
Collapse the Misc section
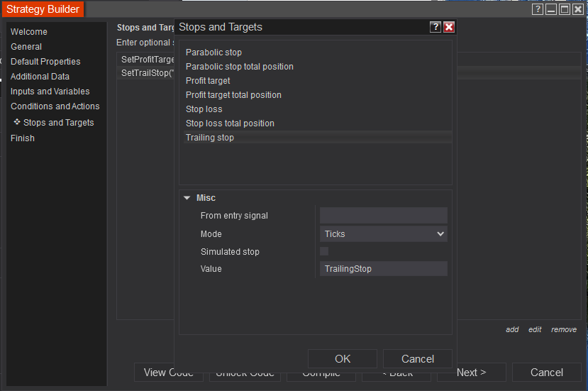[187, 198]
